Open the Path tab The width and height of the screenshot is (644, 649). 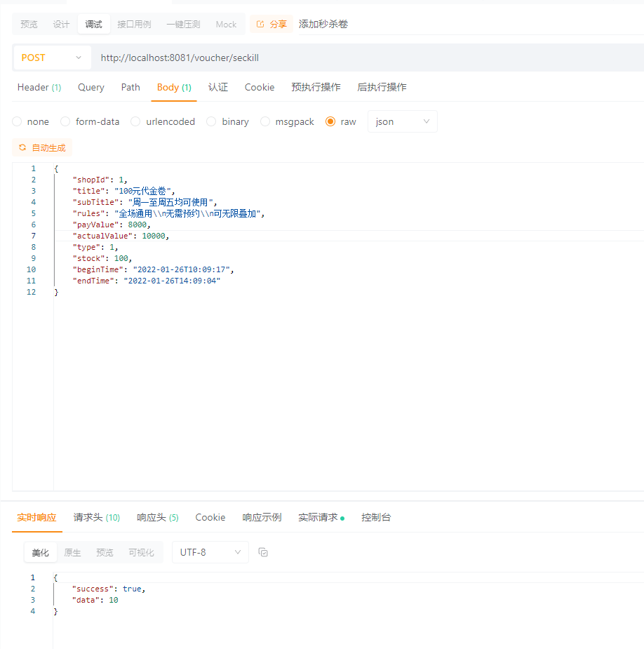click(130, 87)
